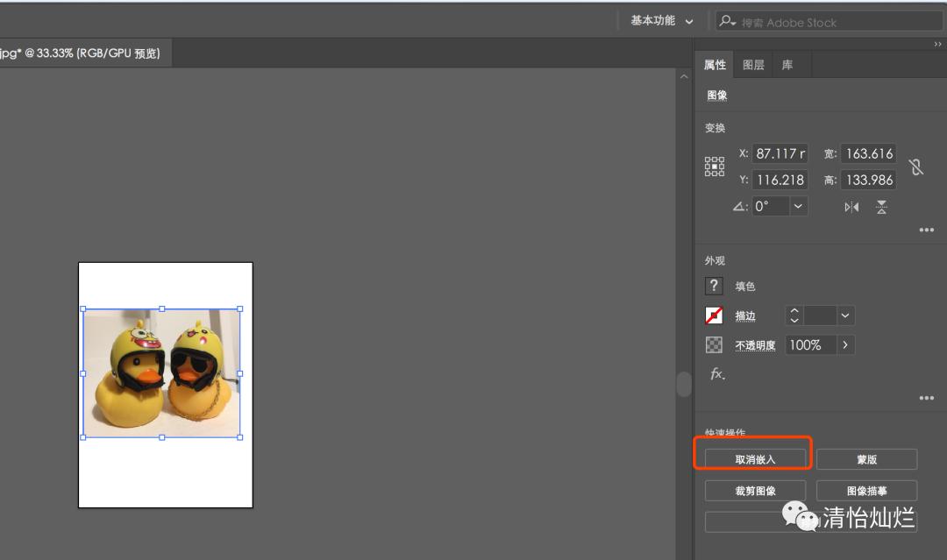This screenshot has width=947, height=560.
Task: Click the reference point locator grid
Action: 715,167
